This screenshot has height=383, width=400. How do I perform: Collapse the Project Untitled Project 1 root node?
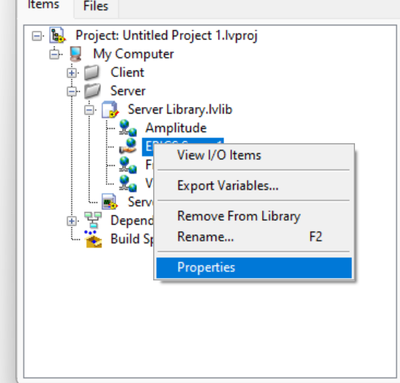coord(37,36)
